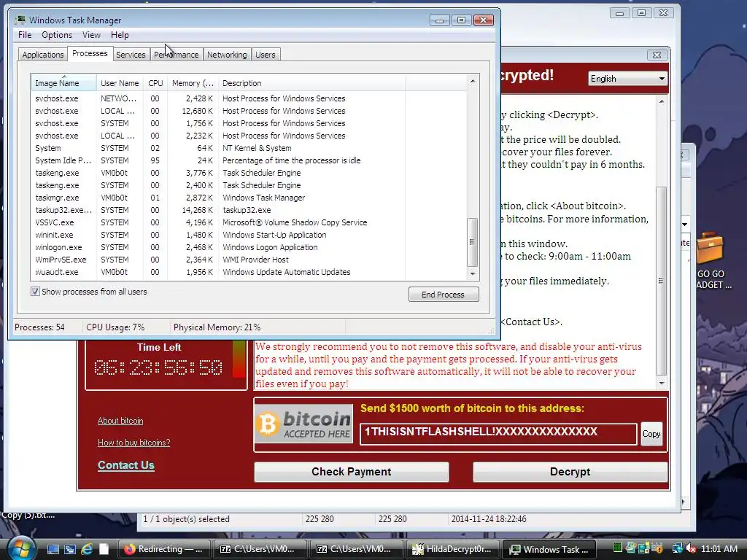Image resolution: width=747 pixels, height=560 pixels.
Task: Click Windows Task Manager taskbar button
Action: coord(549,549)
